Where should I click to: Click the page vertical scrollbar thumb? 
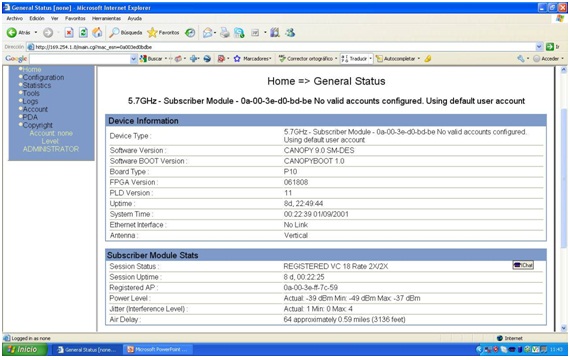(564, 178)
